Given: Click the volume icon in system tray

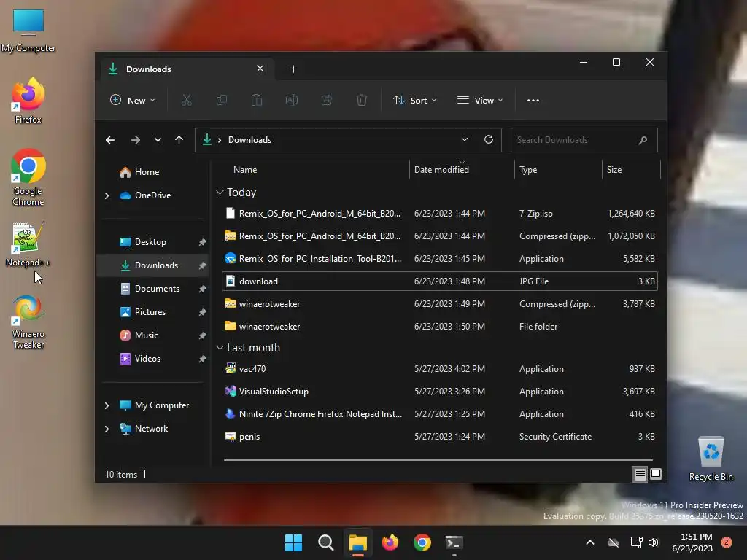Looking at the screenshot, I should click(653, 542).
